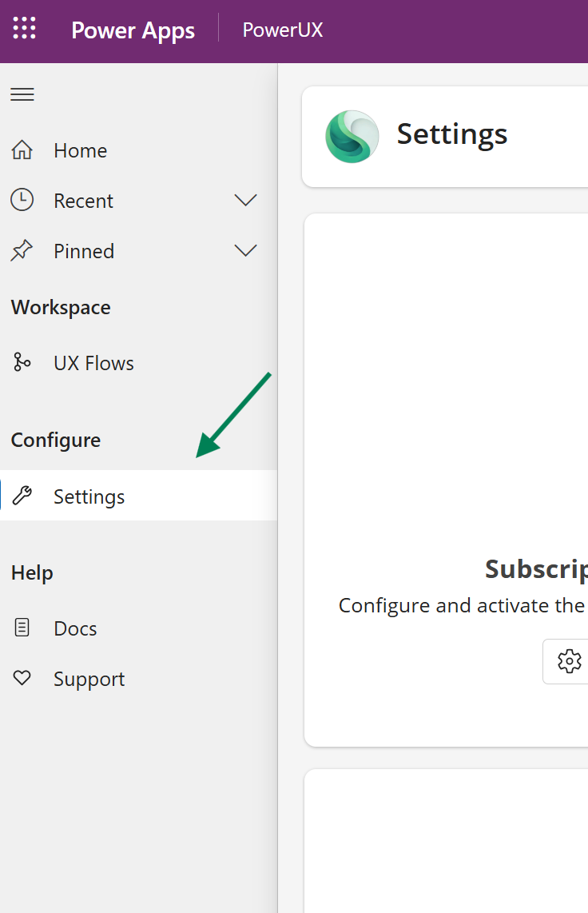Open the app launcher waffle icon

pyautogui.click(x=24, y=28)
